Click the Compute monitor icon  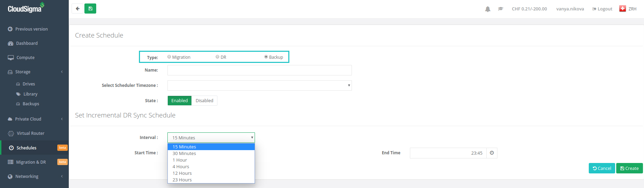click(x=11, y=58)
